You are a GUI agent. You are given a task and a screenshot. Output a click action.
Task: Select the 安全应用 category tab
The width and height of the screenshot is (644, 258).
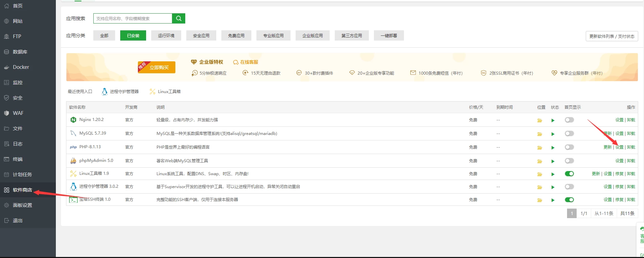click(201, 35)
